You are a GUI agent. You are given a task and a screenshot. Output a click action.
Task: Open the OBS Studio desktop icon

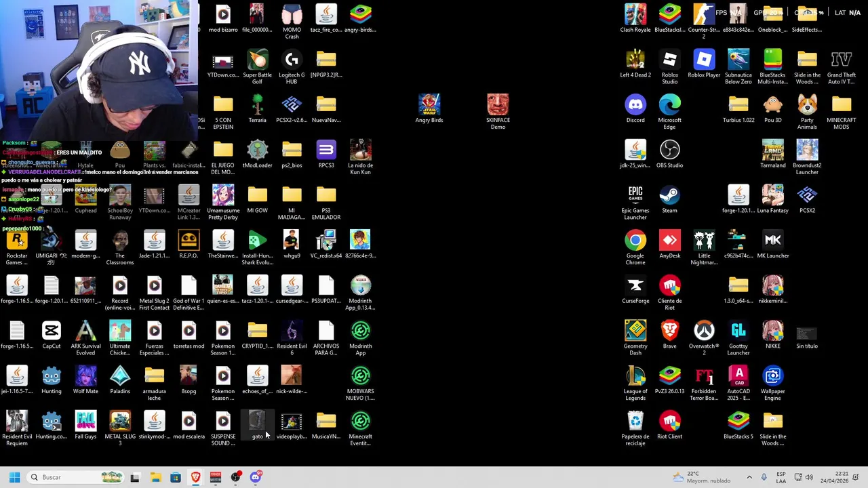point(669,155)
